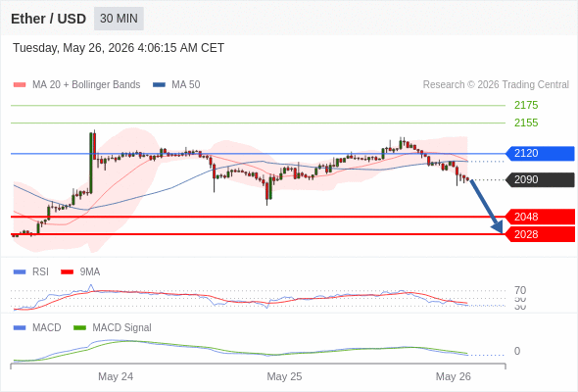
Task: Click the blue MA 50 legend swatch
Action: point(159,85)
